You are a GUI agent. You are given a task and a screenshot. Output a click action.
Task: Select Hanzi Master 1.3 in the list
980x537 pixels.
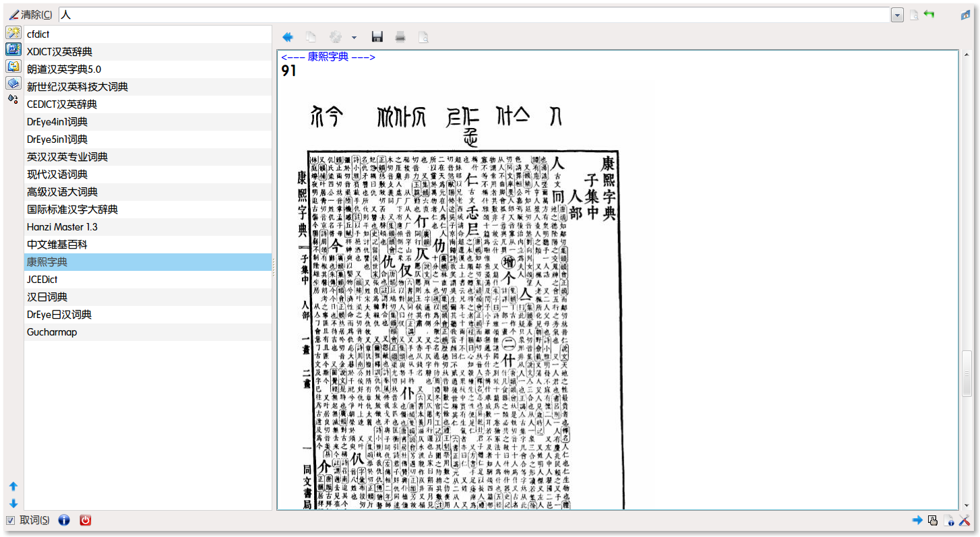[x=148, y=227]
